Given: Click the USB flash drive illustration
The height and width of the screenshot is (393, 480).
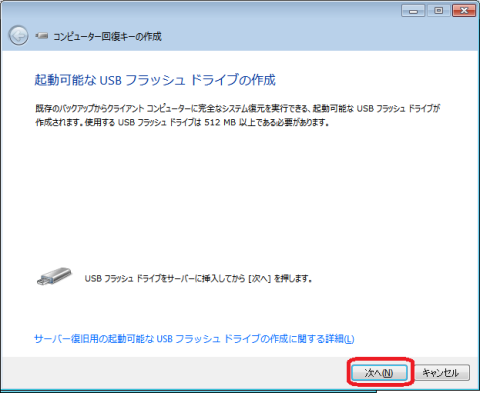Looking at the screenshot, I should [54, 276].
